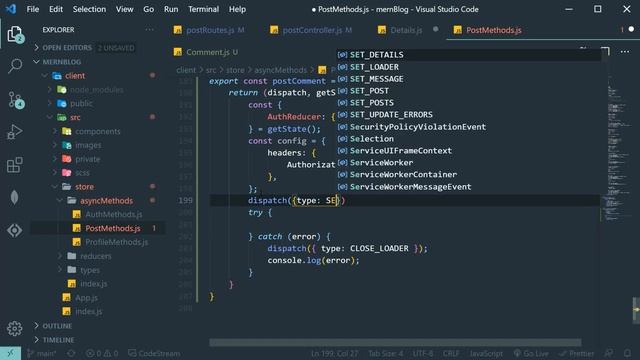This screenshot has width=640, height=360.
Task: Open Source Control view in activity bar
Action: point(15,99)
